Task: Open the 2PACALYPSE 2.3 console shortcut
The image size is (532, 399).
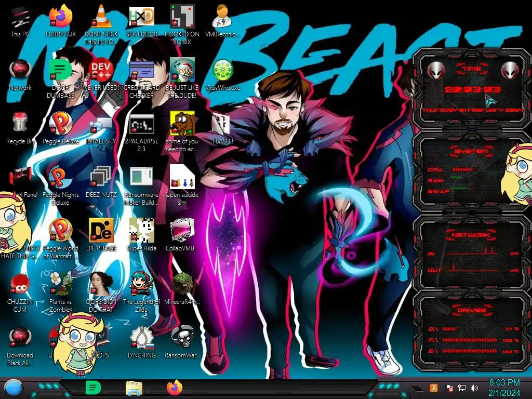Action: (141, 132)
